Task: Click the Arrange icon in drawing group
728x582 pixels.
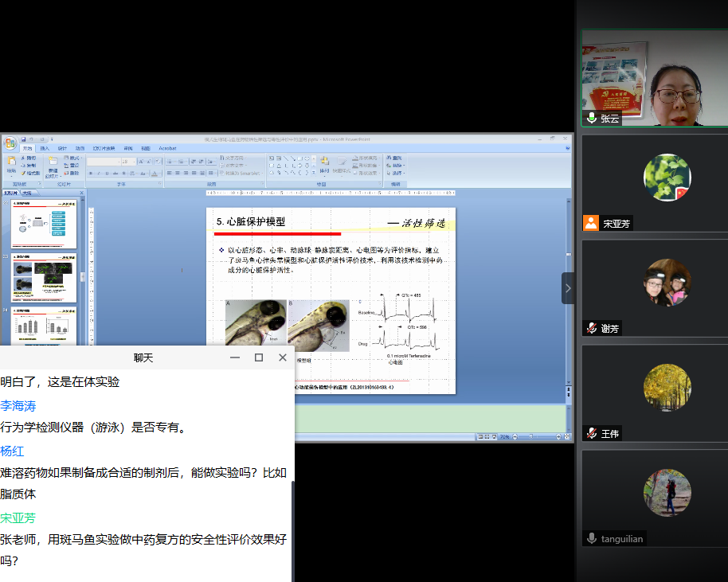Action: (x=325, y=162)
